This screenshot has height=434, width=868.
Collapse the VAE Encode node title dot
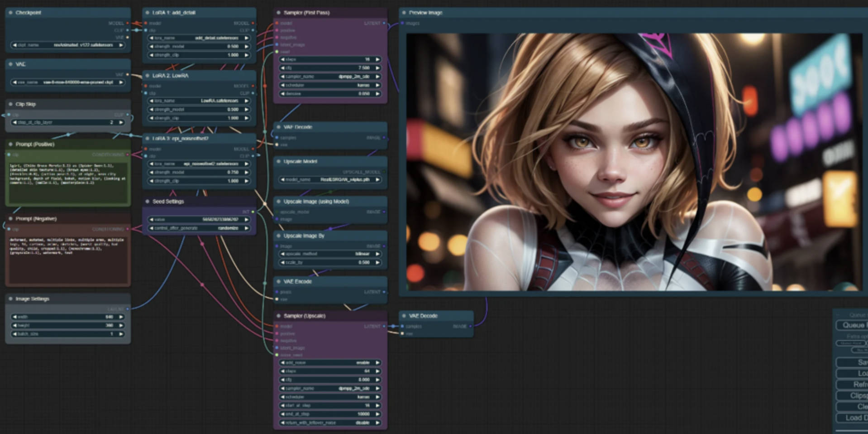278,282
